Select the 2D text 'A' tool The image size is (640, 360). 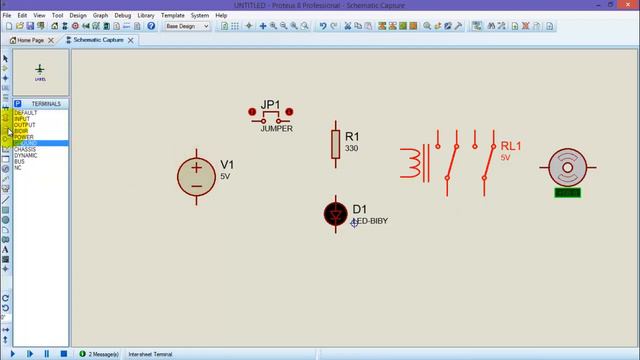point(5,249)
